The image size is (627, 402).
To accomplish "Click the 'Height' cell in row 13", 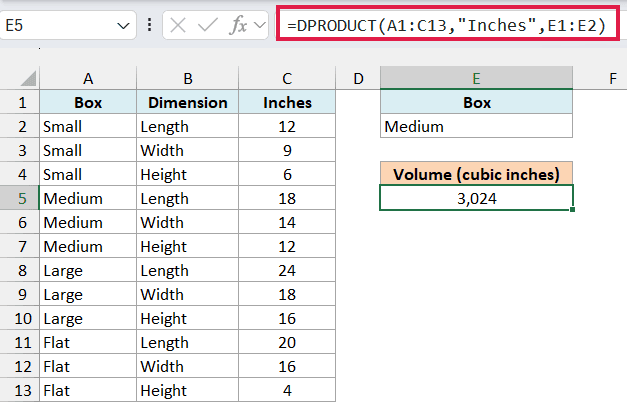I will [188, 390].
